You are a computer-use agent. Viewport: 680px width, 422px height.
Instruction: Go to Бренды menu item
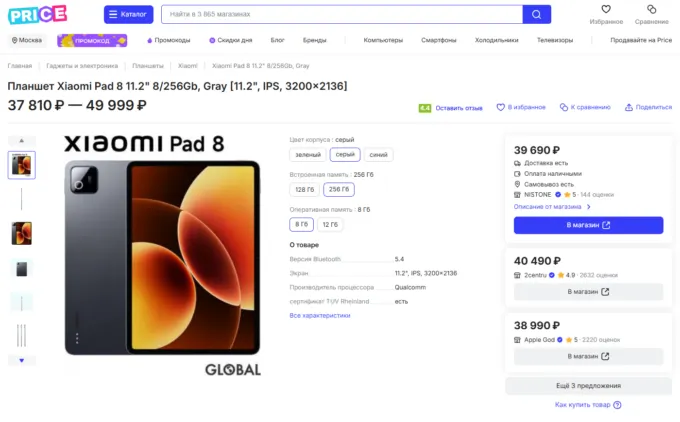314,40
